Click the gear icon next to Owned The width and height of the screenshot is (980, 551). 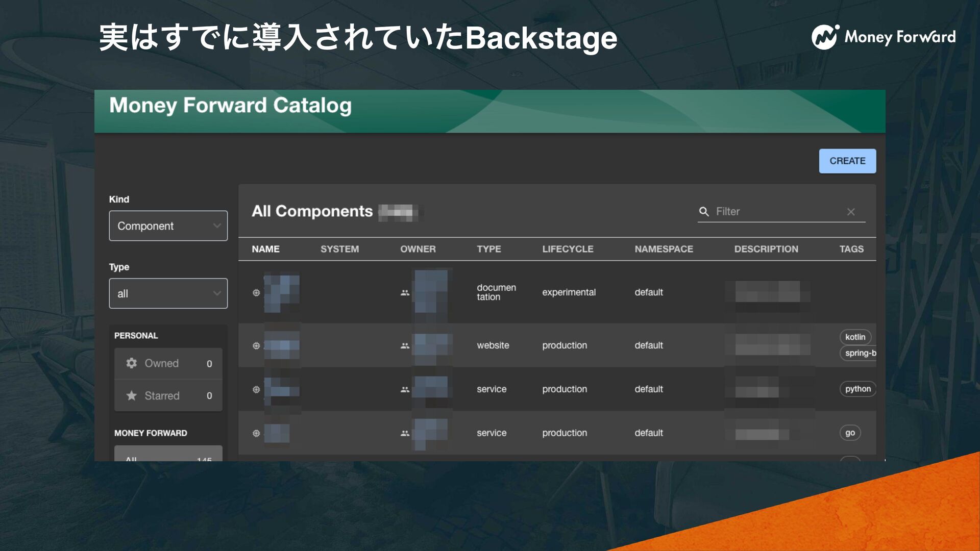pos(132,363)
